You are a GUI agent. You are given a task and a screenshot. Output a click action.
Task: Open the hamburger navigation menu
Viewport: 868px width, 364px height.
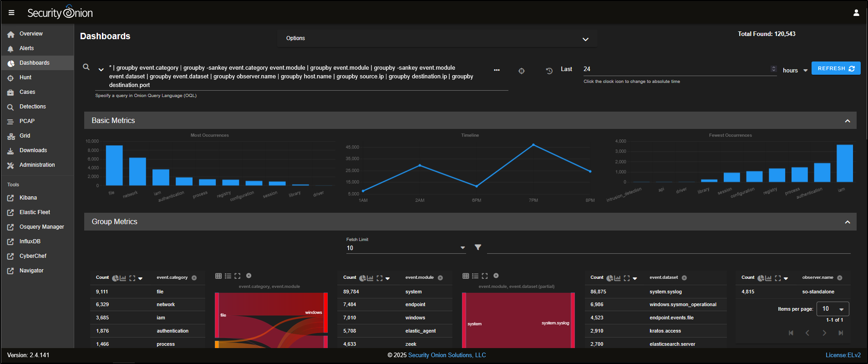11,13
